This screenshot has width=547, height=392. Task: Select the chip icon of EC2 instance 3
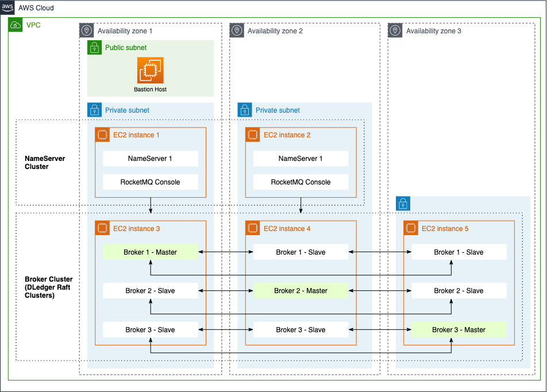pos(102,228)
